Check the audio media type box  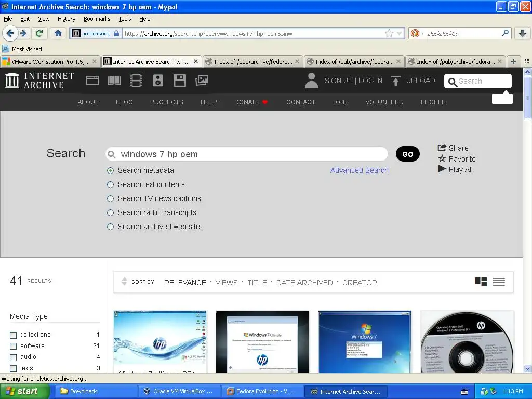(13, 357)
